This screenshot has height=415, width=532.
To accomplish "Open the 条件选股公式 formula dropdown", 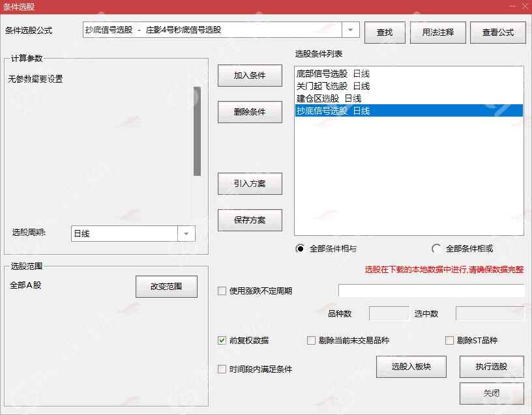I will pyautogui.click(x=351, y=30).
